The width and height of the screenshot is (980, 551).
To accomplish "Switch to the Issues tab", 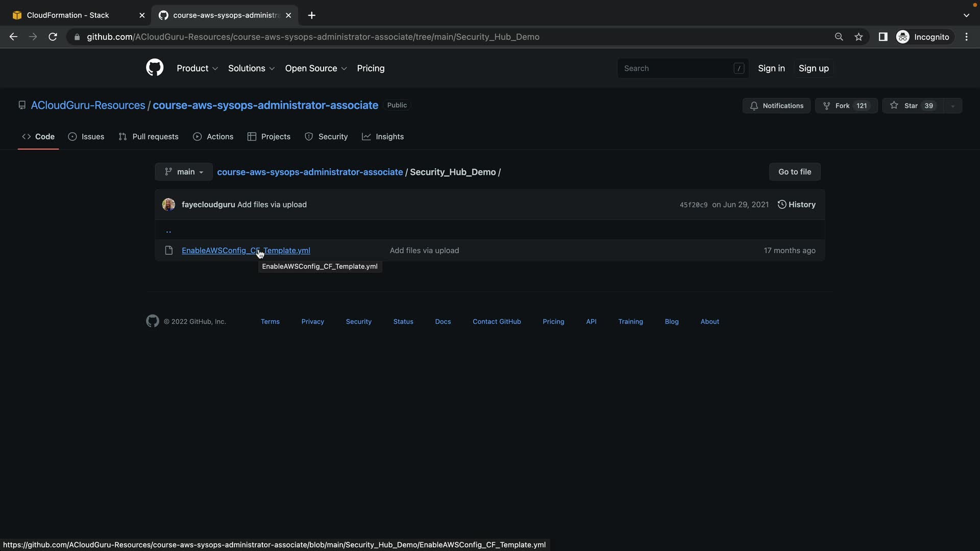I will (x=86, y=137).
